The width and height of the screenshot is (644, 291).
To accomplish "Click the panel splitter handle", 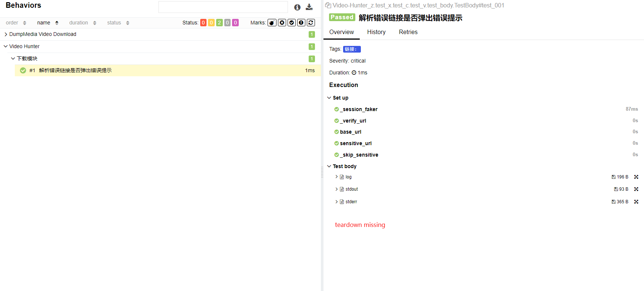I will pos(322,173).
